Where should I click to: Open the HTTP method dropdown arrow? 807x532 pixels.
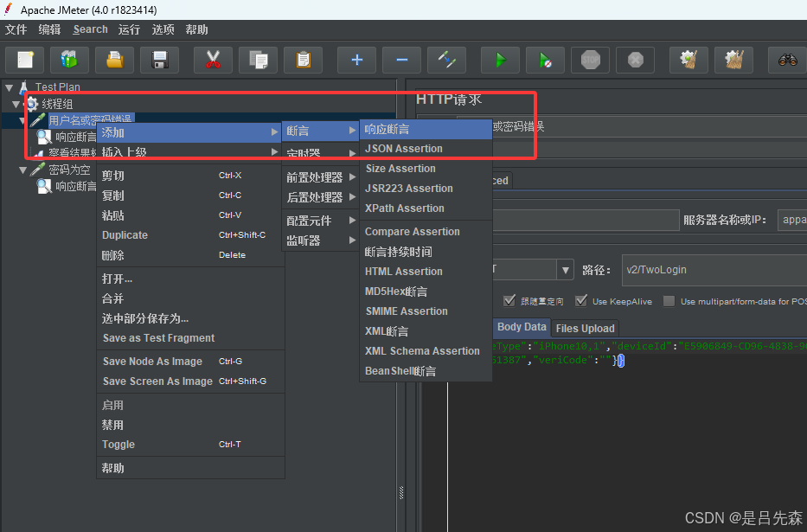[565, 270]
